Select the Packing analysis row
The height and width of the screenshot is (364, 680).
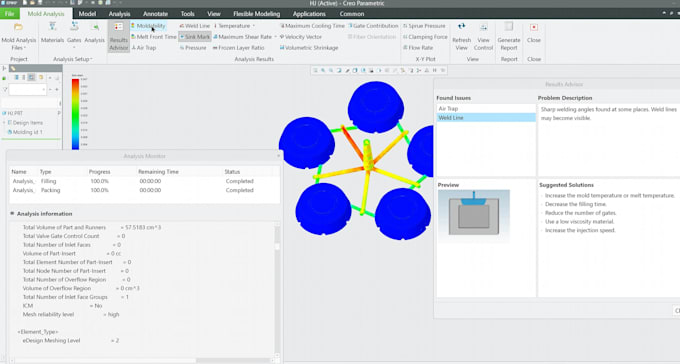144,190
